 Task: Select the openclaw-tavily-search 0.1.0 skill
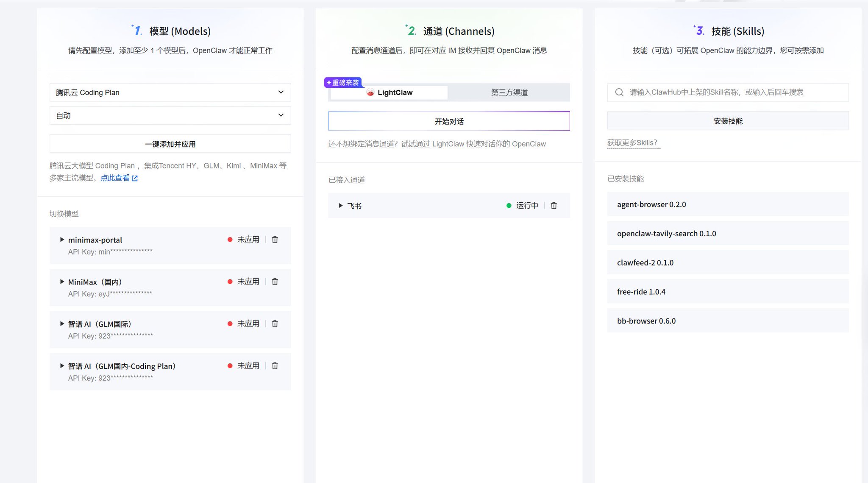click(728, 233)
